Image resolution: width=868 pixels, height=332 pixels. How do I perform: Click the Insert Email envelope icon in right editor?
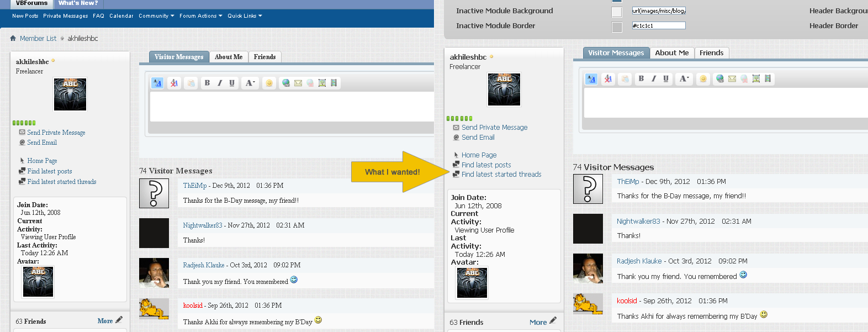pyautogui.click(x=732, y=79)
